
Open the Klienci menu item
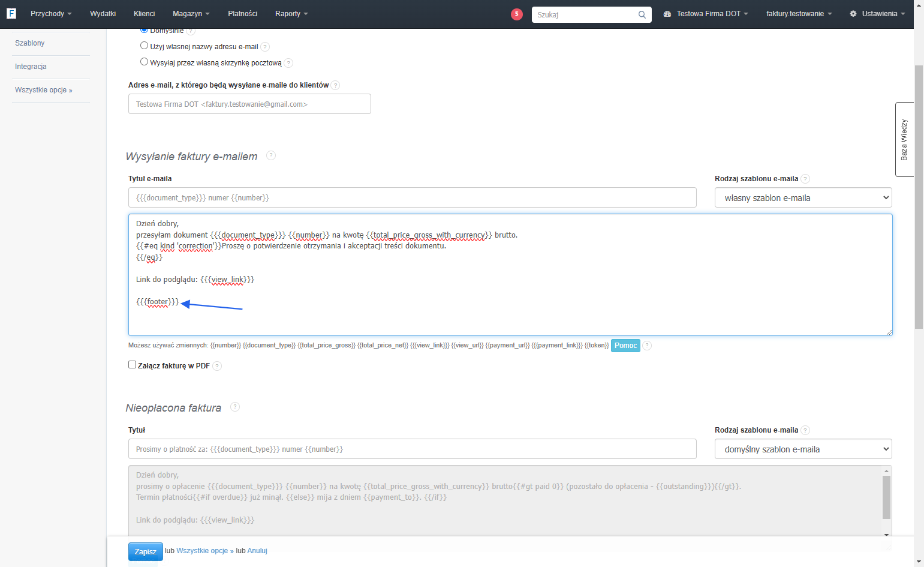[x=145, y=14]
